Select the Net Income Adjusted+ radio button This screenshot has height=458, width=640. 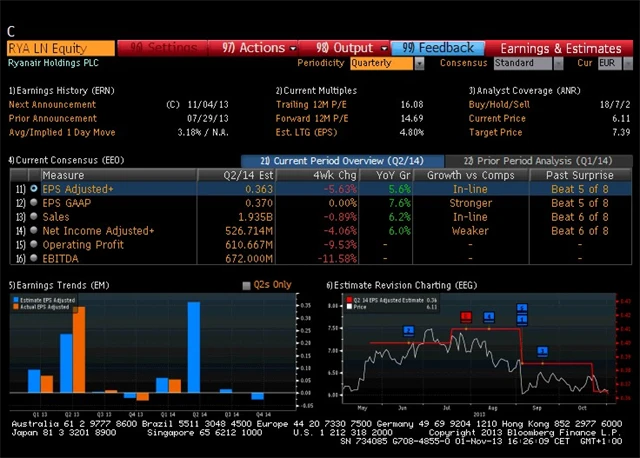[34, 230]
